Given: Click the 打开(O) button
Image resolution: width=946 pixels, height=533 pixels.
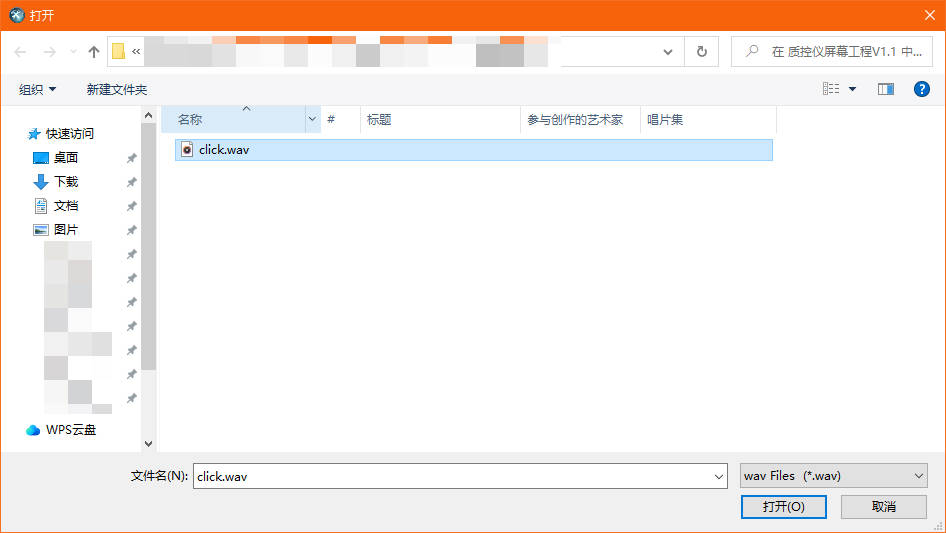Looking at the screenshot, I should [783, 507].
